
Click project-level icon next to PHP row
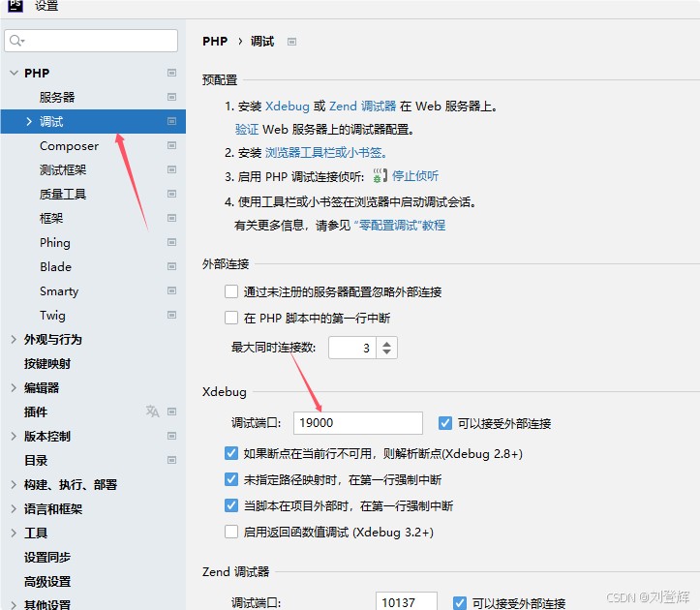click(x=171, y=73)
